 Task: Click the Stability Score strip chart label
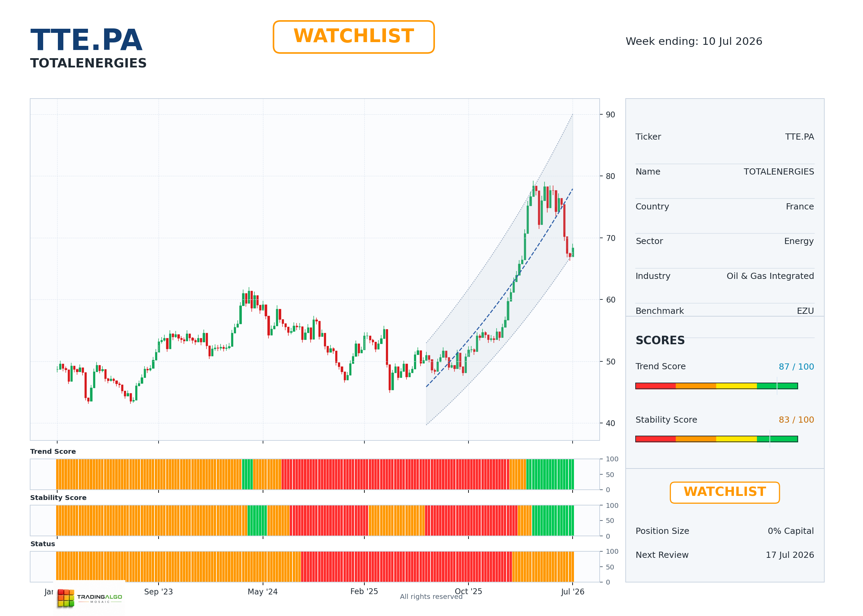58,498
